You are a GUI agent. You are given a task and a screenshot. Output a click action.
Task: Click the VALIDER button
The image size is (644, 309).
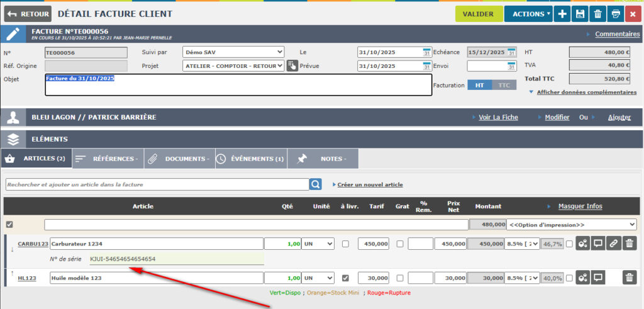coord(479,14)
